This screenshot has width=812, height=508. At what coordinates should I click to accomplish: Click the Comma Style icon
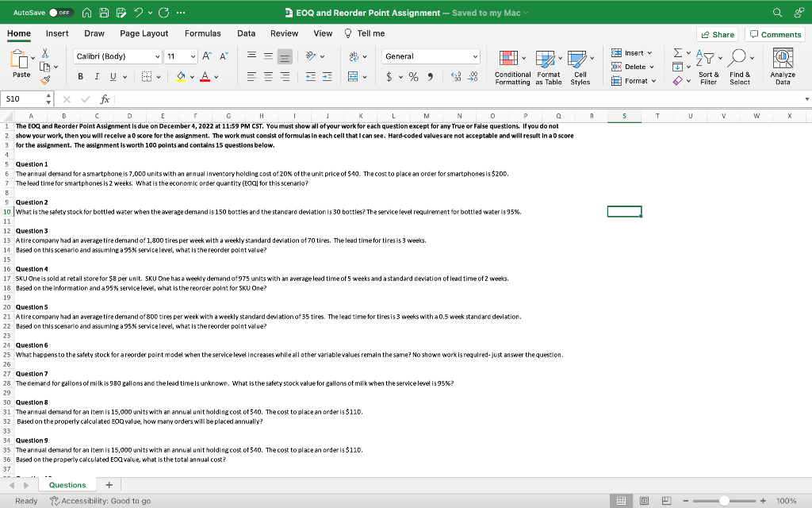point(431,77)
